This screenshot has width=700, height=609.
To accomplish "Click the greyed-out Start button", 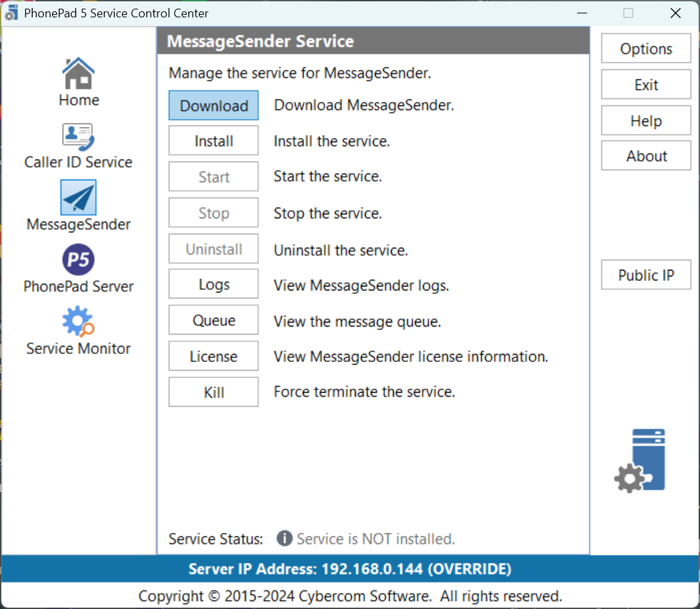I will [214, 176].
